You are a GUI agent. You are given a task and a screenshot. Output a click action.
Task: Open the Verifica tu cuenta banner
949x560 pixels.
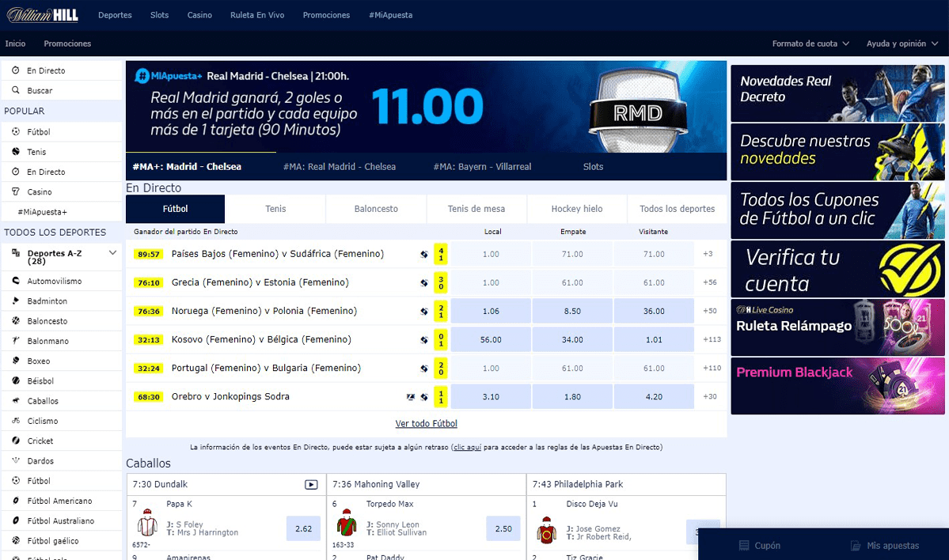[837, 269]
